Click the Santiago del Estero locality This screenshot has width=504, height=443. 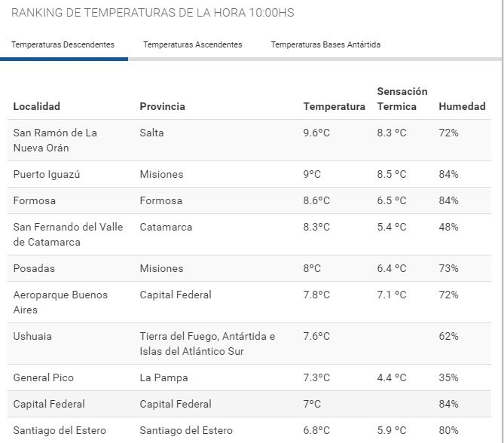click(60, 430)
